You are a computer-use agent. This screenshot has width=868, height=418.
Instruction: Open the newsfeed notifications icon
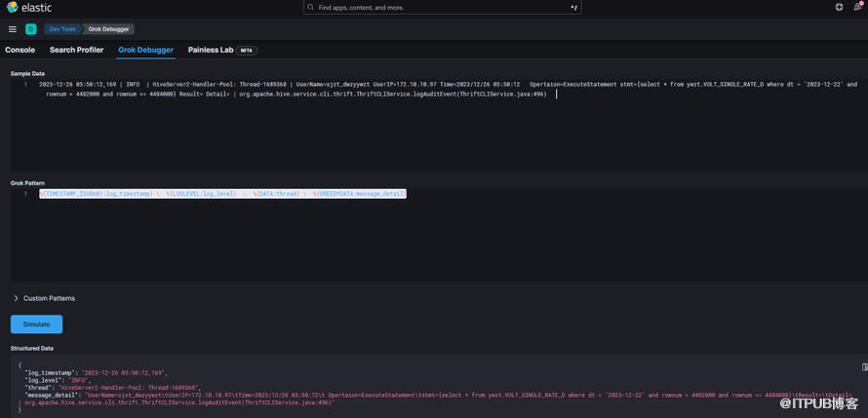click(x=857, y=7)
